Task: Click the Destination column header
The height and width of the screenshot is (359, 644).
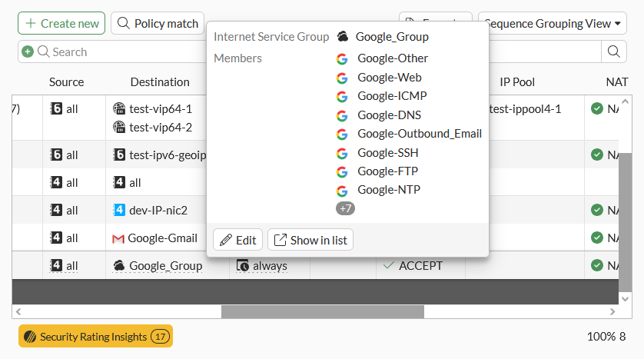Action: coord(160,82)
